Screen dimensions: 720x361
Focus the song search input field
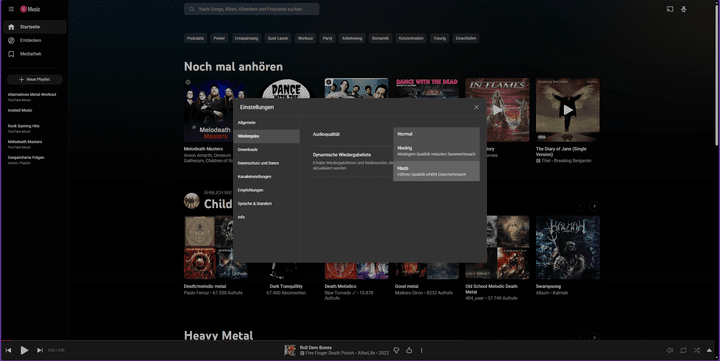click(252, 9)
